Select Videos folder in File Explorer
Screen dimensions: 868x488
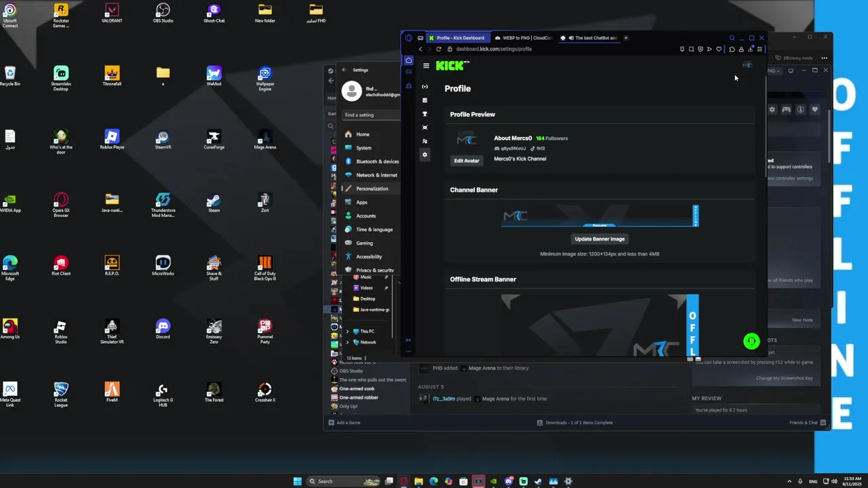[x=366, y=287]
